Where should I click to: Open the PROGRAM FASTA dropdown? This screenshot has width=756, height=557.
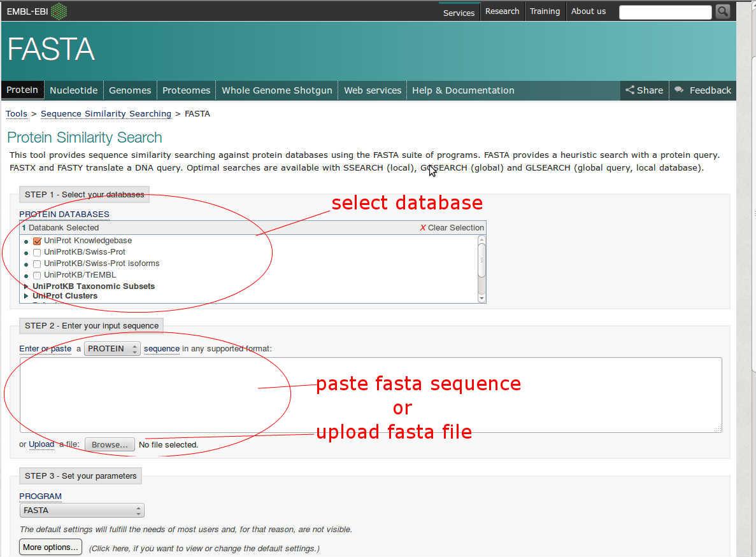click(x=82, y=511)
